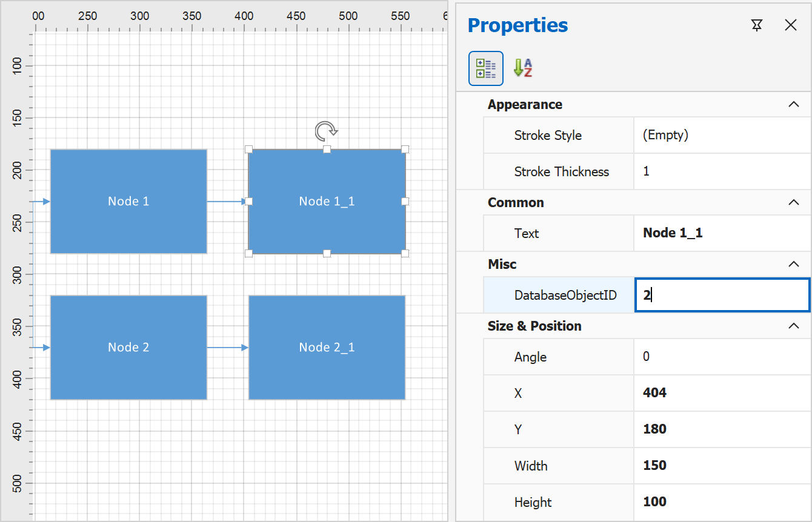Select the Stroke Style property label
This screenshot has height=522, width=812.
click(548, 136)
